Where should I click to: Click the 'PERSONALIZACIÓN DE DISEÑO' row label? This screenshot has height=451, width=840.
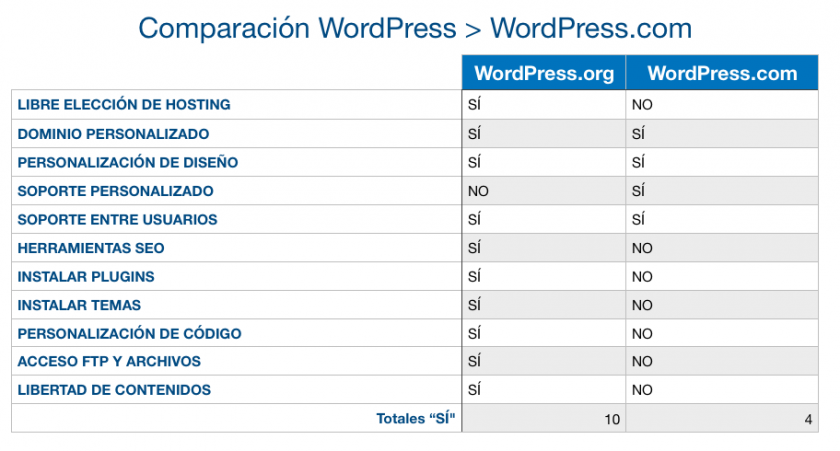(128, 162)
